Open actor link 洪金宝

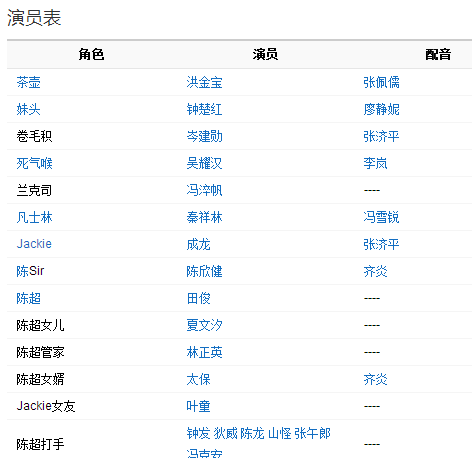(204, 82)
